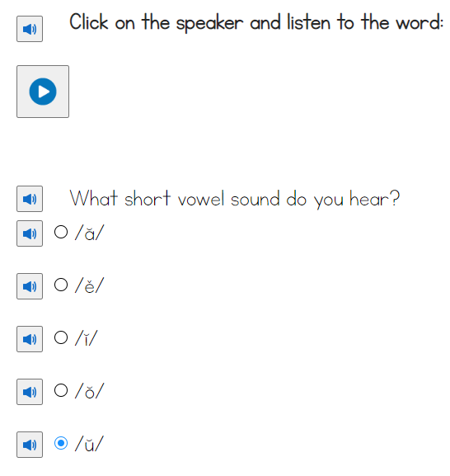The width and height of the screenshot is (450, 476).
Task: Listen to the /ĕ/ option via its speaker icon
Action: 30,286
